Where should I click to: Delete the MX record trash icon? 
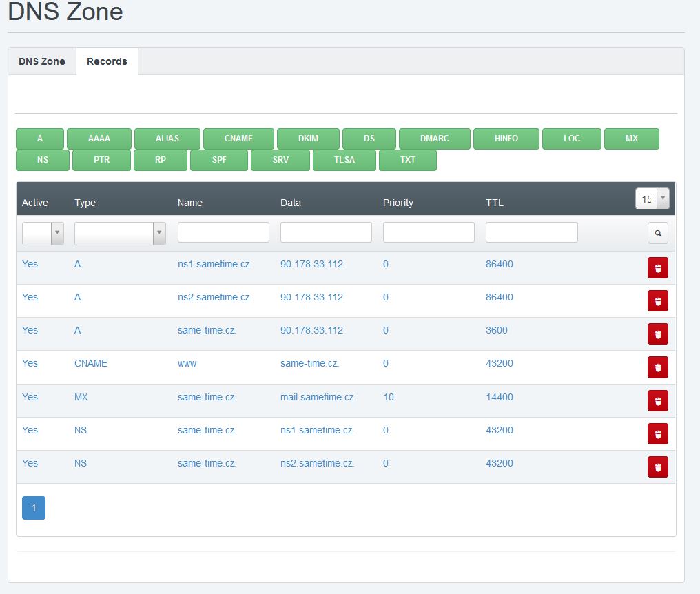[657, 400]
